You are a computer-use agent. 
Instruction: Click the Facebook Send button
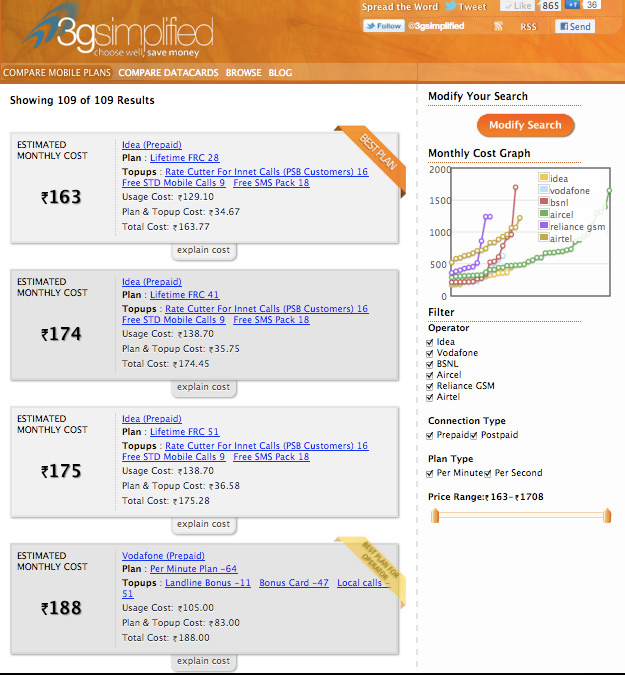click(x=574, y=26)
